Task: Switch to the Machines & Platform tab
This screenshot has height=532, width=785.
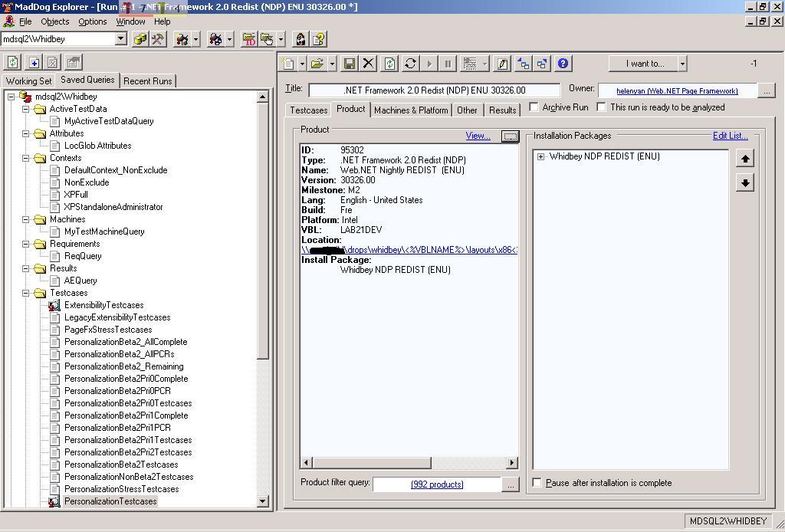Action: 411,110
